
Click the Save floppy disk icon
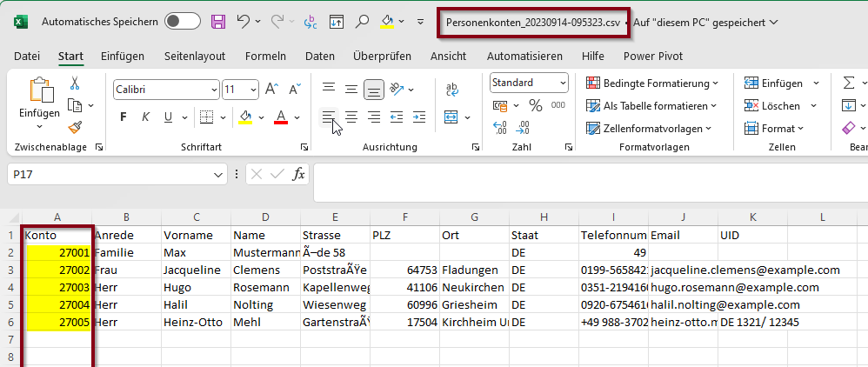[218, 22]
